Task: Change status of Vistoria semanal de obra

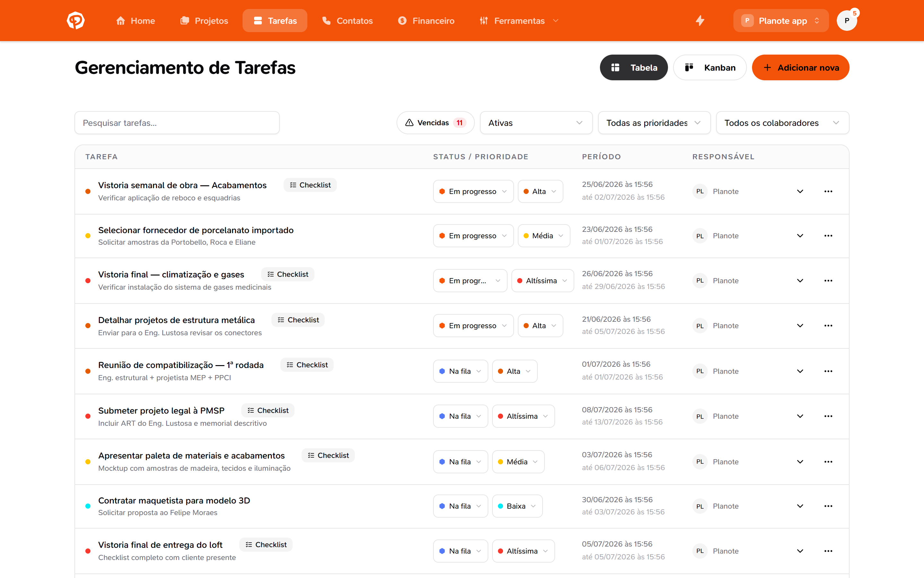Action: pos(473,191)
